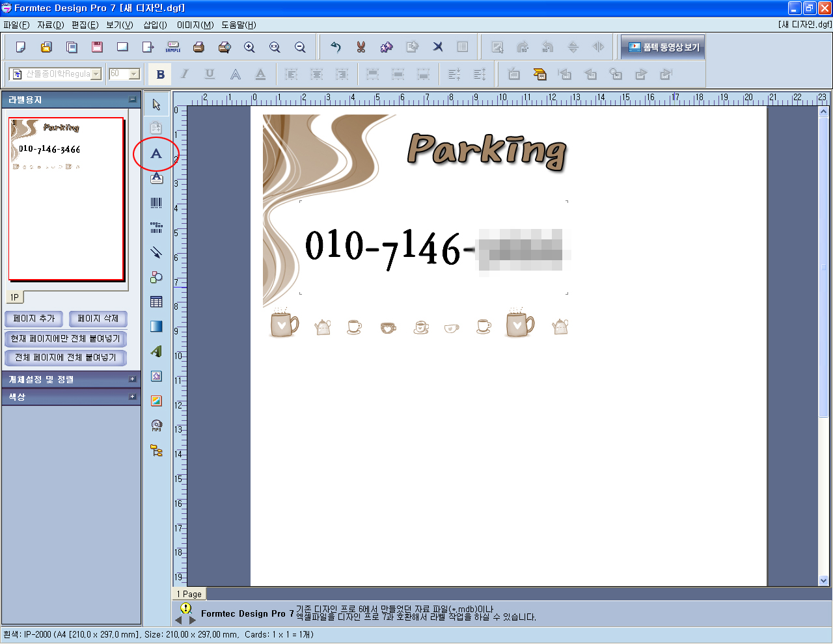Viewport: 833px width, 644px height.
Task: Click 페이지 삭제 button
Action: 98,319
